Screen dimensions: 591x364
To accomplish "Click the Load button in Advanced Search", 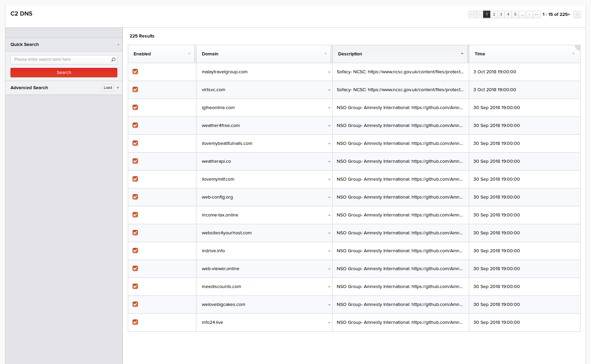I will (108, 88).
